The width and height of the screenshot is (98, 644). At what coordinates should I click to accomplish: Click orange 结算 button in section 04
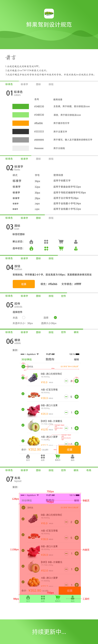click(24, 284)
